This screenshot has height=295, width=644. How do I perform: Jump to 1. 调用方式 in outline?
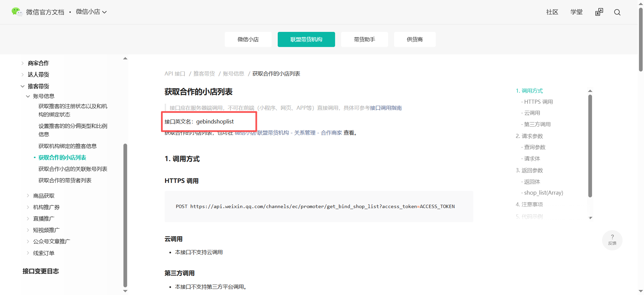(x=529, y=91)
